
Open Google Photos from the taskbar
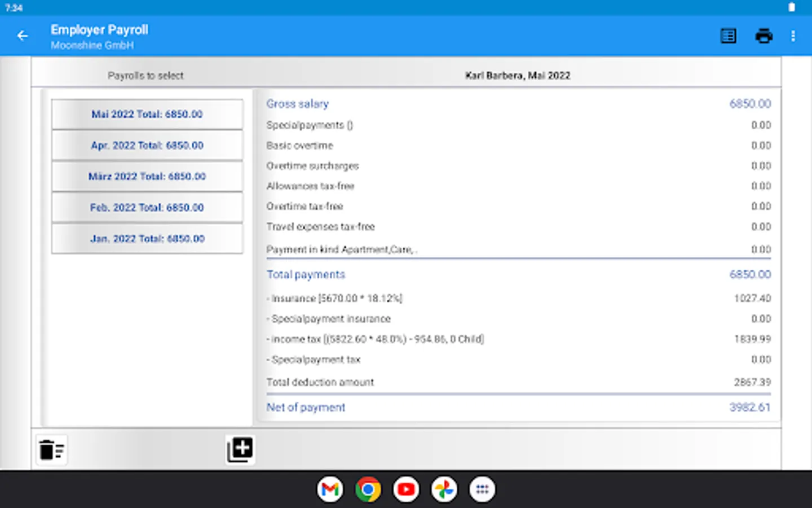pos(444,489)
